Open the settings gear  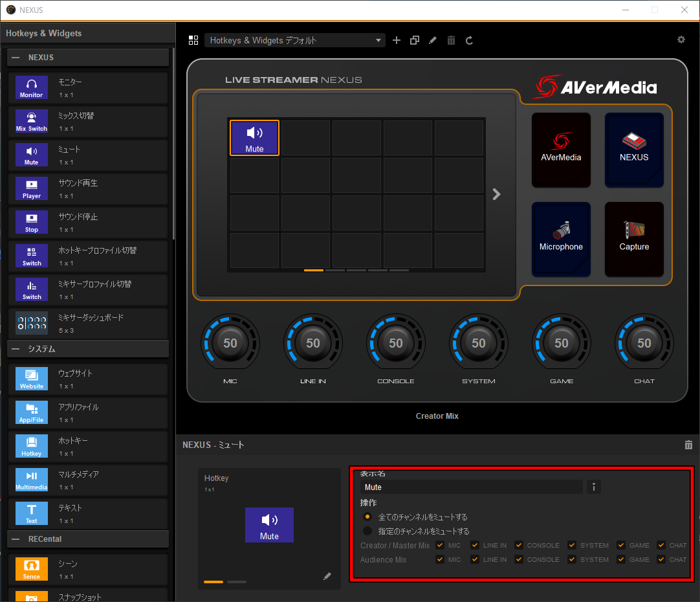(x=681, y=39)
